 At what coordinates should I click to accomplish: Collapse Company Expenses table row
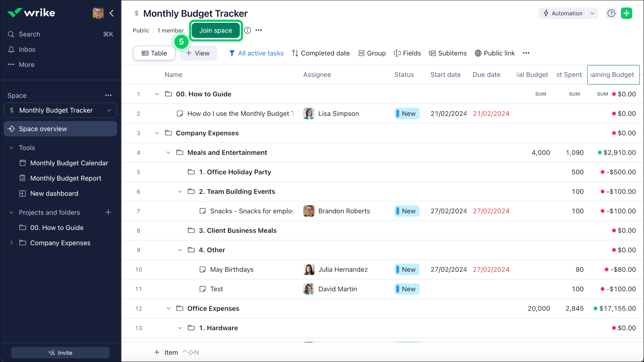[157, 133]
